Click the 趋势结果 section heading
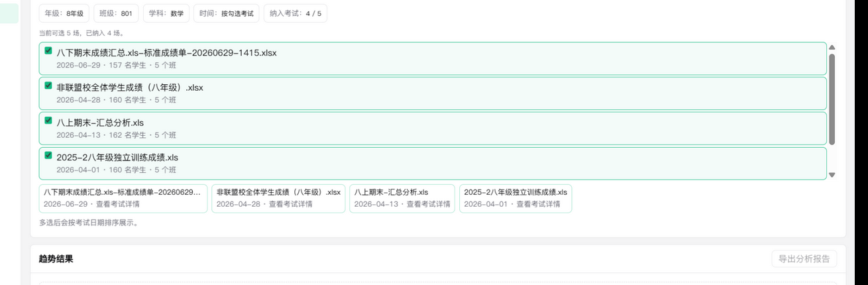Viewport: 868px width, 285px height. (x=56, y=259)
